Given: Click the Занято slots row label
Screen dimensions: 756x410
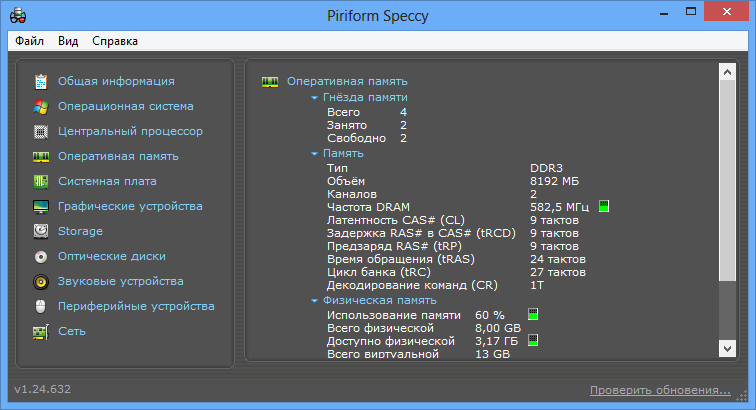Looking at the screenshot, I should pos(347,125).
